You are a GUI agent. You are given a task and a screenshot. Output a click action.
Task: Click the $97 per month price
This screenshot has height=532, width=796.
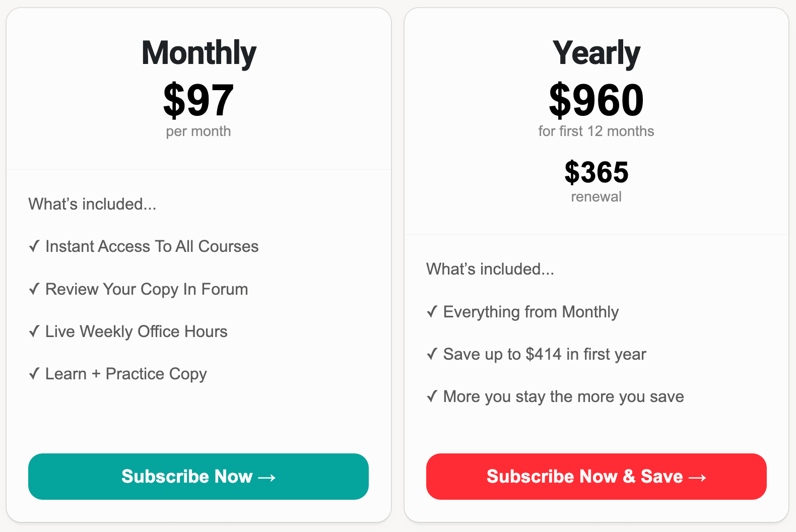pyautogui.click(x=198, y=100)
